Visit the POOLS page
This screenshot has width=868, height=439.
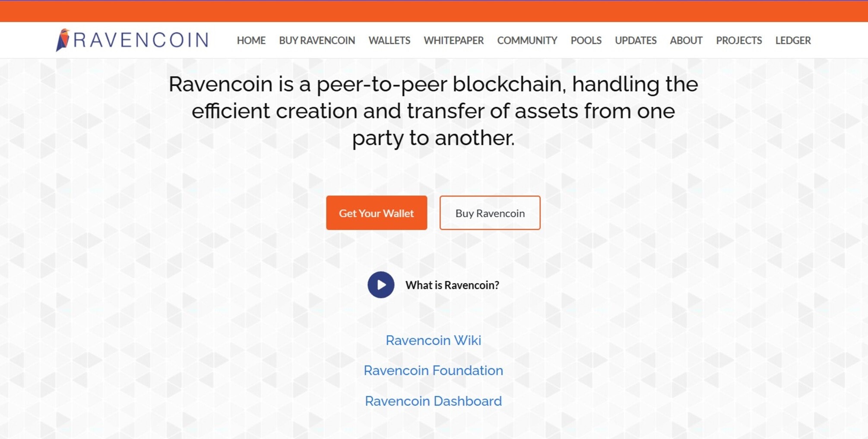pyautogui.click(x=586, y=40)
